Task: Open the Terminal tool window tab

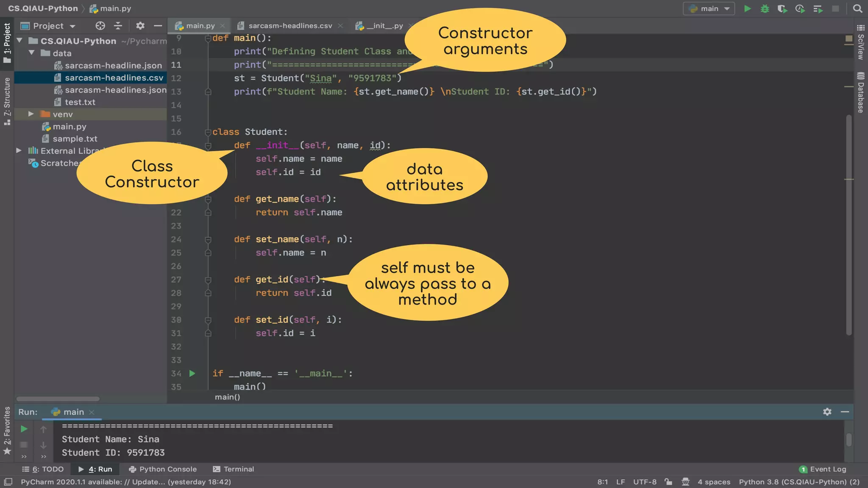Action: click(x=234, y=469)
